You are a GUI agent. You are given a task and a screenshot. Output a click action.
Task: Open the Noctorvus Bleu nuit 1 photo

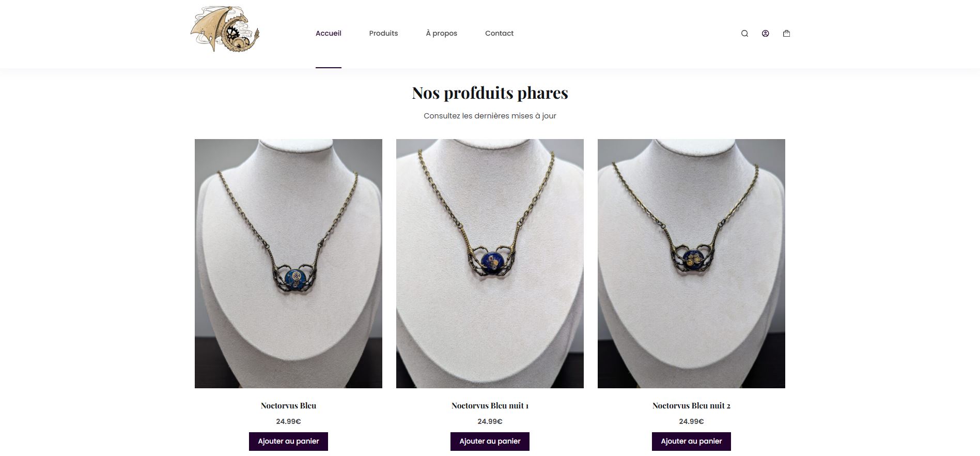click(x=490, y=264)
